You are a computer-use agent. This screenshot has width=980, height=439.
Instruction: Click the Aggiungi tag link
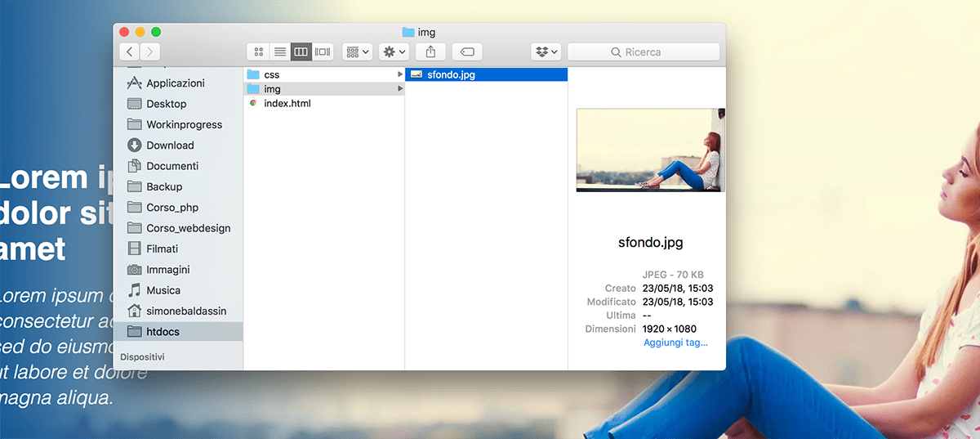[x=675, y=343]
